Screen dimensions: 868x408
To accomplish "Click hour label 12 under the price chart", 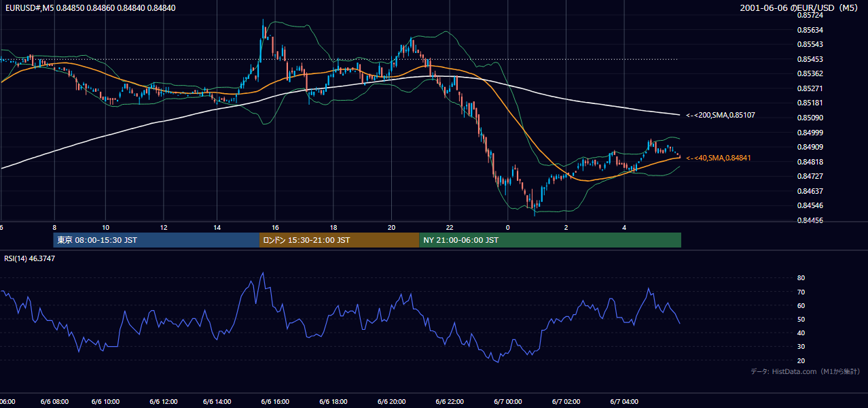I will point(164,227).
